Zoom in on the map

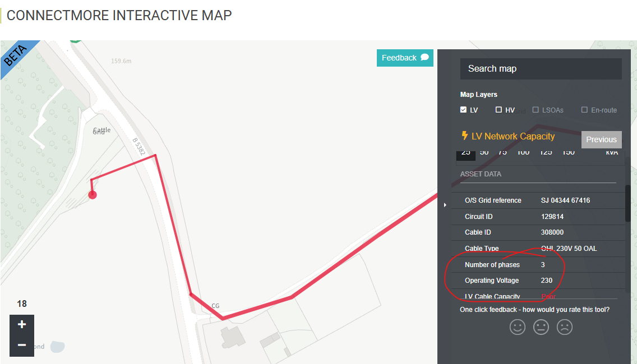coord(22,324)
